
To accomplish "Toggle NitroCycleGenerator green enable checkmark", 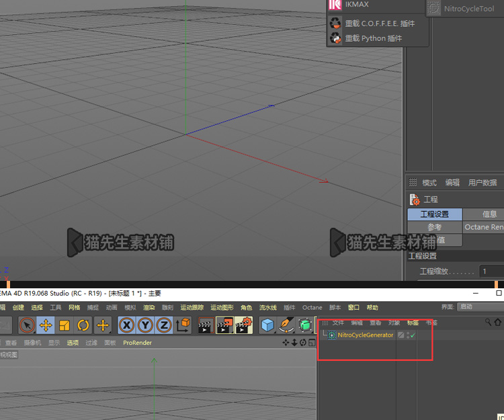I will 413,335.
